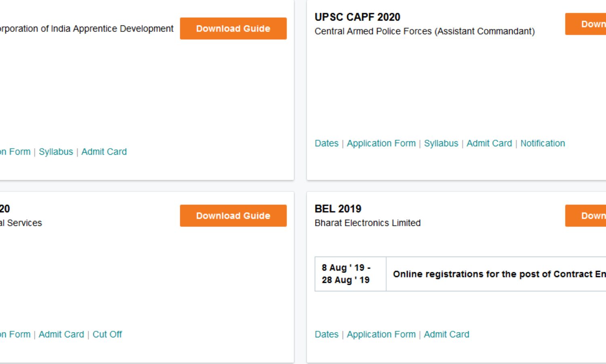Open Application Form link under UPSC CAPF 2020

[381, 143]
